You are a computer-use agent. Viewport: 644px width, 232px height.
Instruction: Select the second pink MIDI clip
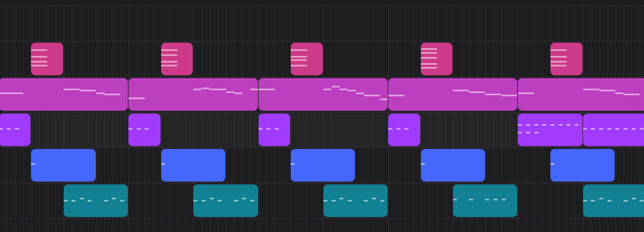click(177, 59)
